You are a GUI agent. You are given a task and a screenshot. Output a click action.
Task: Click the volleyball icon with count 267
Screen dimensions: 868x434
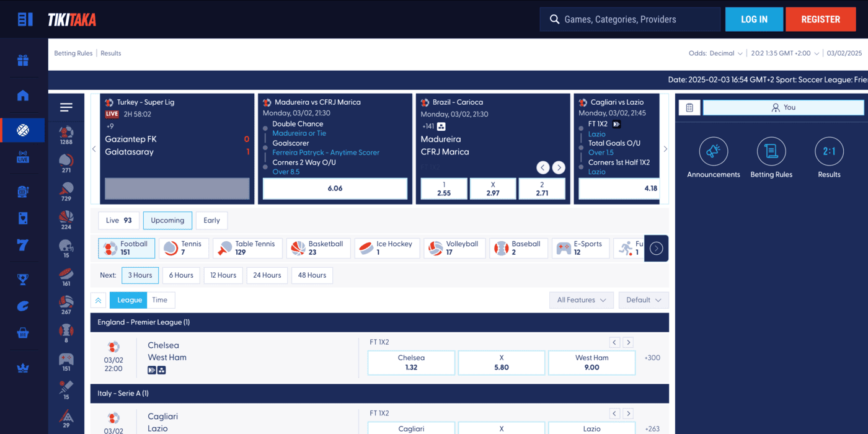pyautogui.click(x=66, y=305)
